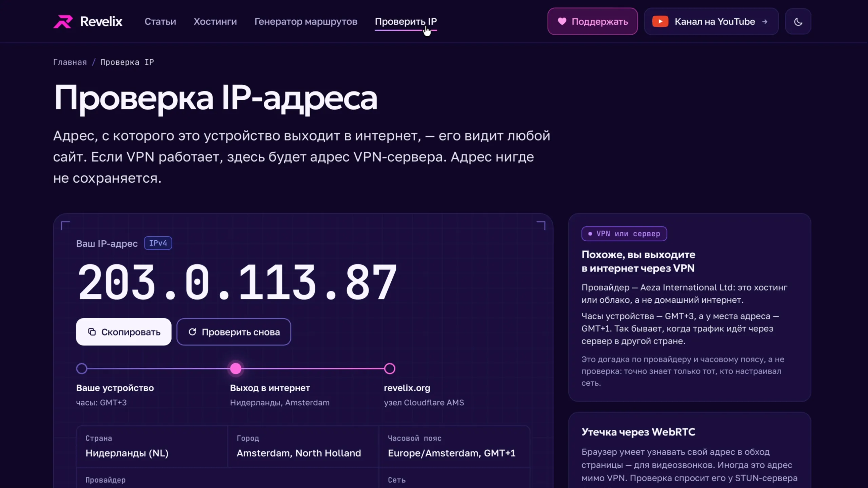Click Проверка IP breadcrumb

[127, 62]
